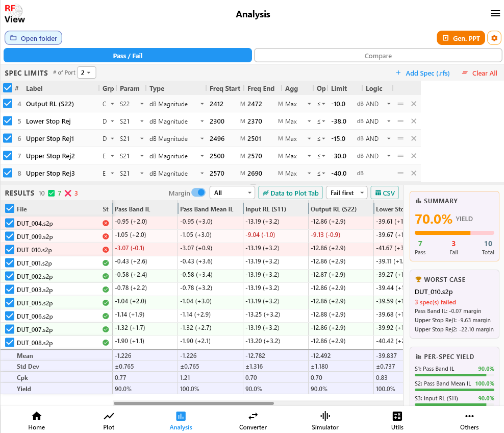The image size is (504, 433).
Task: Grab drag handle of Upper Stop Rej1 row
Action: click(400, 138)
